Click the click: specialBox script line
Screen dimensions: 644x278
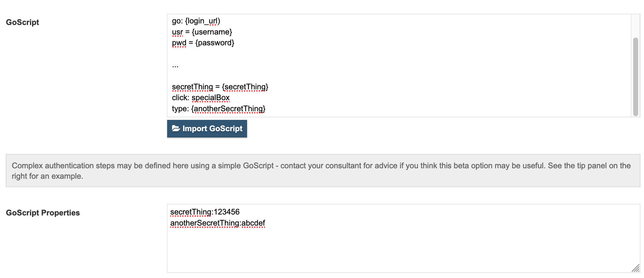pos(201,97)
